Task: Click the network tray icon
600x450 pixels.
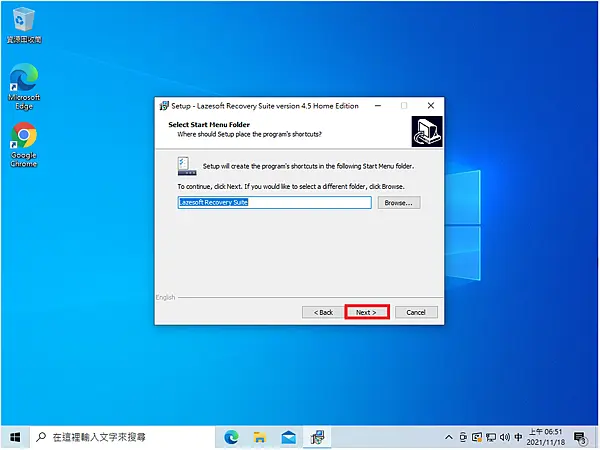Action: (x=491, y=437)
